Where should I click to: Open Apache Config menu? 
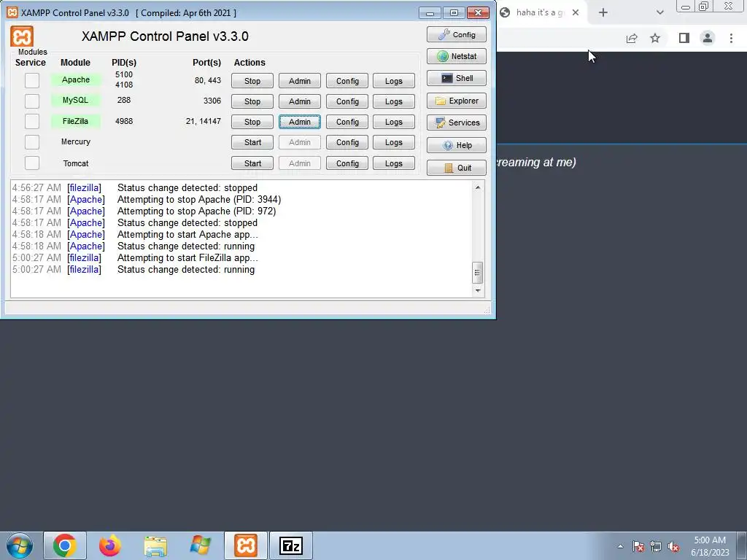(x=347, y=81)
